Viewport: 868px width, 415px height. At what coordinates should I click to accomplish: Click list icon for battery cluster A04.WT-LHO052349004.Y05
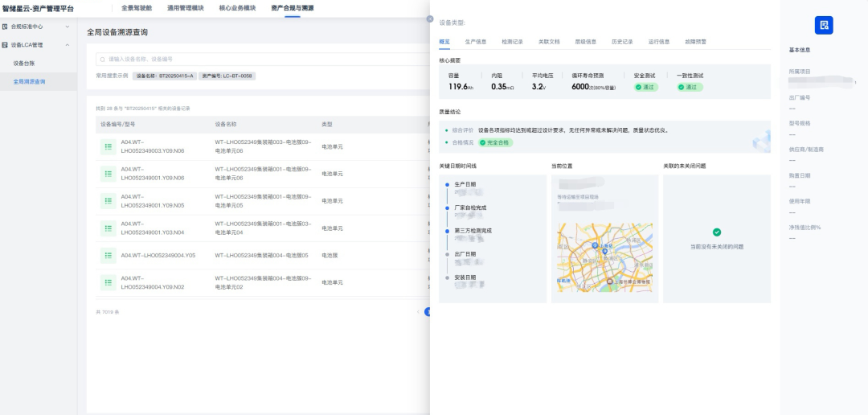tap(108, 256)
